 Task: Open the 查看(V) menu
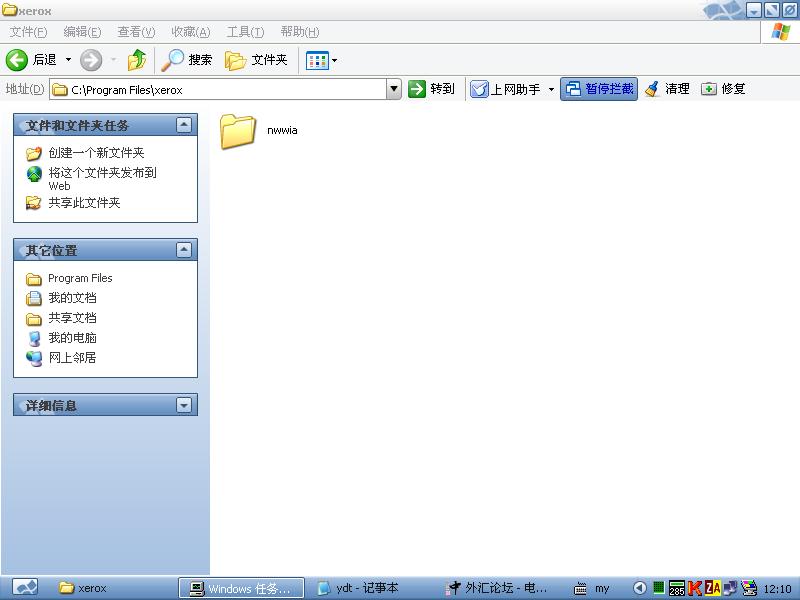tap(136, 32)
